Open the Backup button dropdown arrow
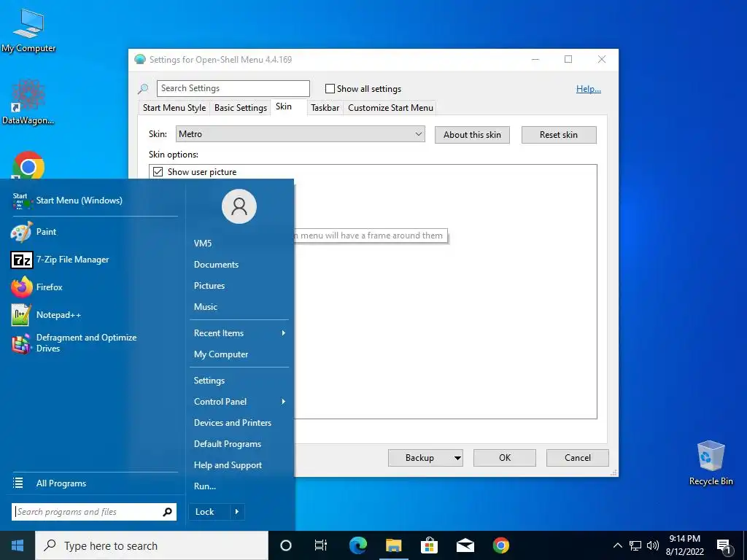 coord(457,458)
